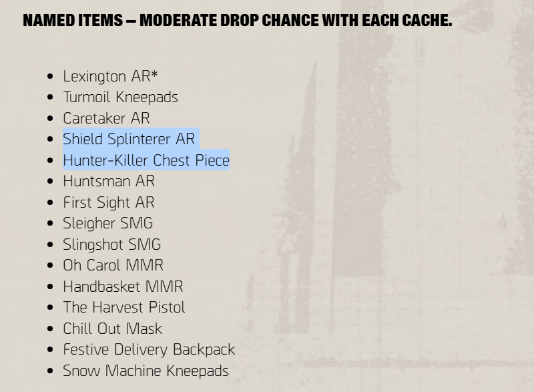Click on First Sight AR
Screen dimensions: 534x392
coord(108,202)
